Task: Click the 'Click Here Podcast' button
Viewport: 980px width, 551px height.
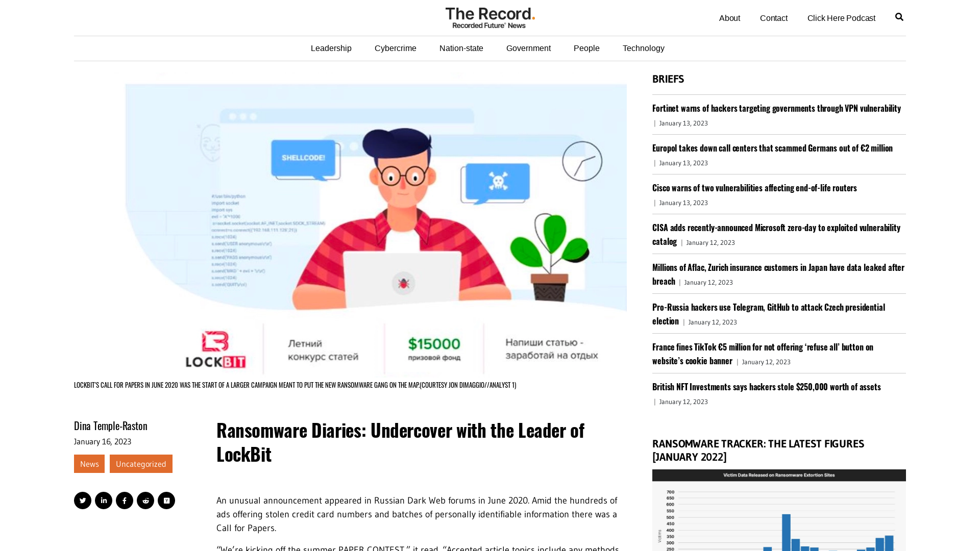Action: coord(841,18)
